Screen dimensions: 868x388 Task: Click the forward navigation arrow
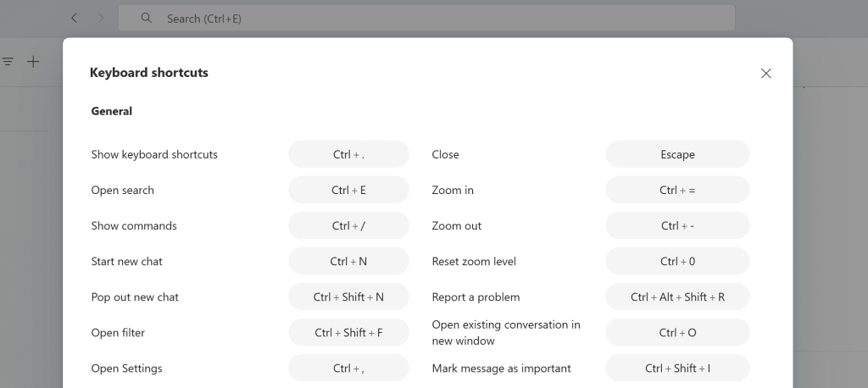(101, 19)
